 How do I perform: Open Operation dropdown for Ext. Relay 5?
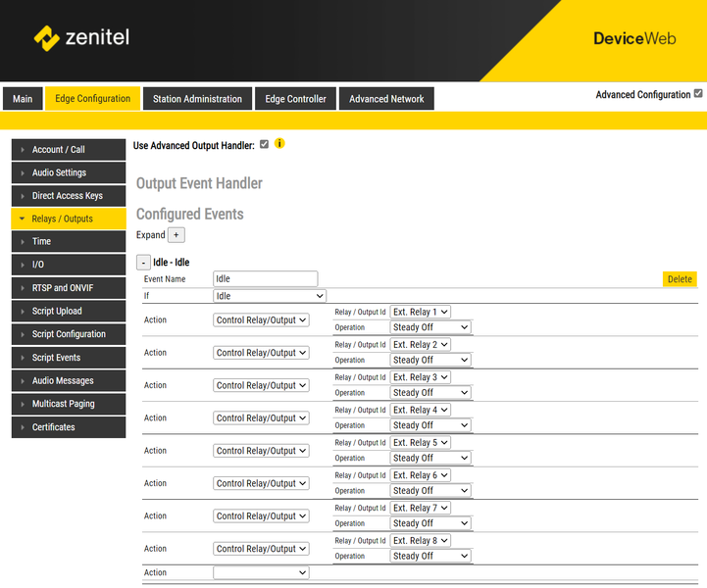(x=430, y=459)
